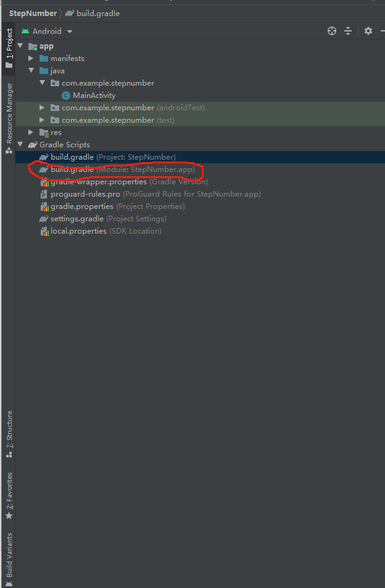The height and width of the screenshot is (588, 385).
Task: Click the Android robot icon in view selector
Action: 25,31
